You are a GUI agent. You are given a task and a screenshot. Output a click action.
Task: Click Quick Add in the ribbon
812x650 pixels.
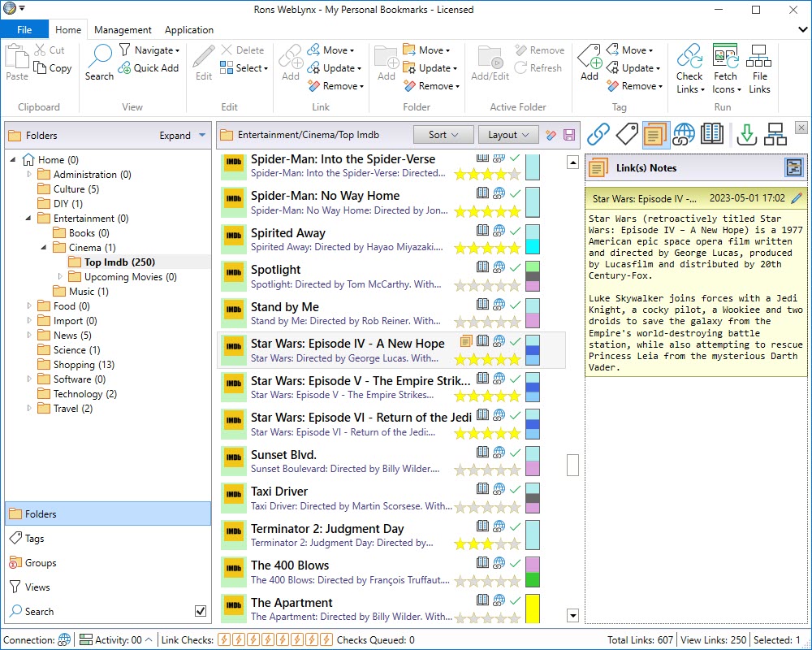(x=149, y=68)
